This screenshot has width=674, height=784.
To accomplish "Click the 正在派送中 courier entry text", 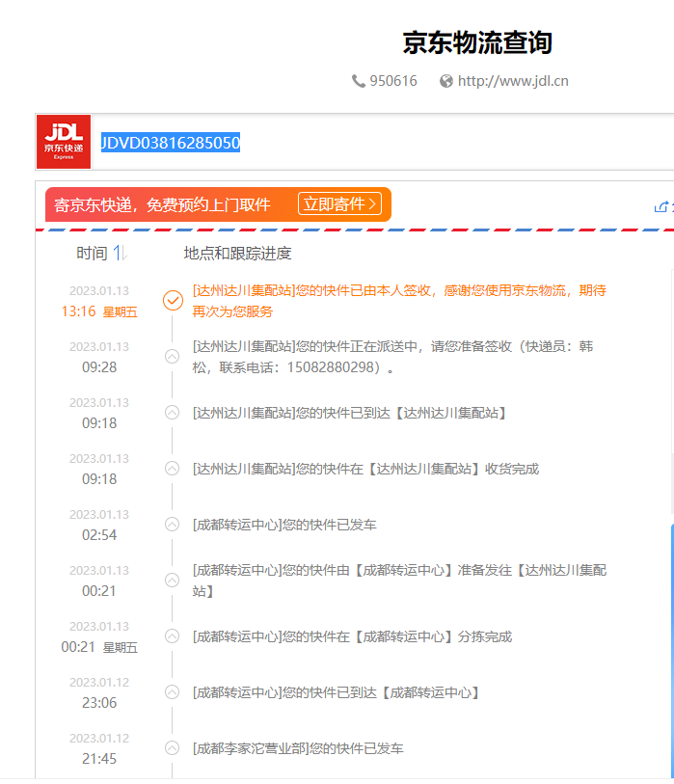I will tap(393, 357).
